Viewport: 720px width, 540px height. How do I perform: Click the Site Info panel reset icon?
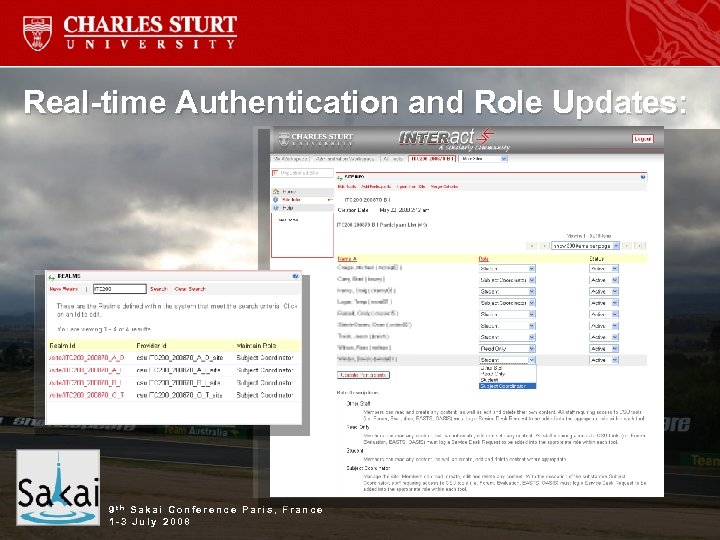pos(340,177)
